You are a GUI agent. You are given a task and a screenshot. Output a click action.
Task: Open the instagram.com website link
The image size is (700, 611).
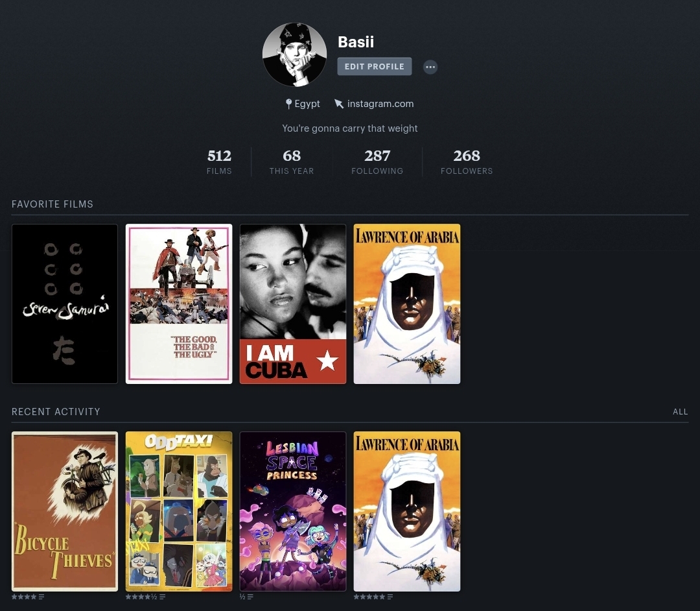point(380,104)
